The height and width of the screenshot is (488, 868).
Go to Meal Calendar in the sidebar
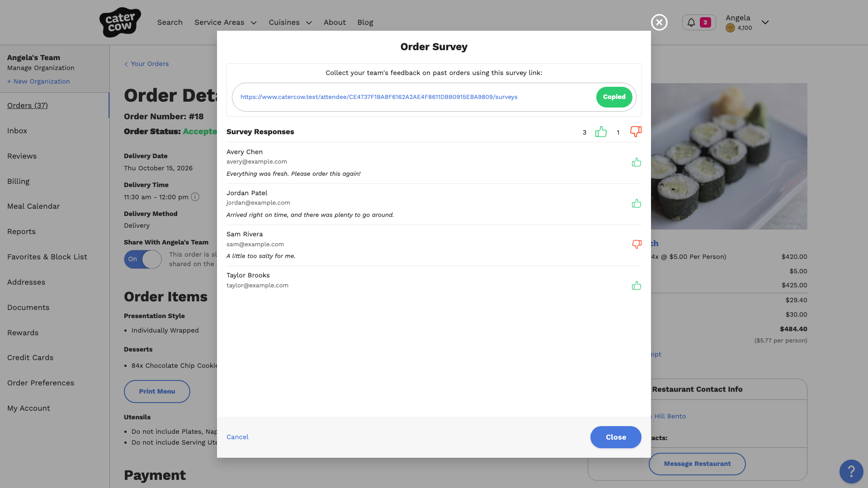33,206
